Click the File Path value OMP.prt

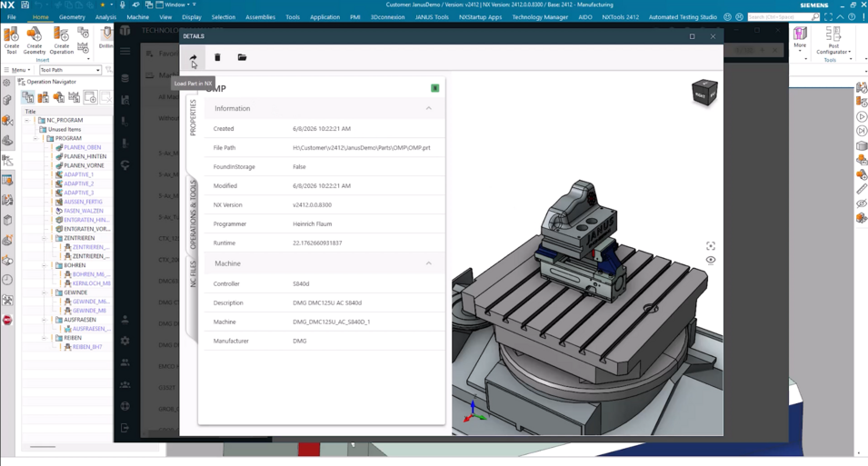click(x=362, y=148)
